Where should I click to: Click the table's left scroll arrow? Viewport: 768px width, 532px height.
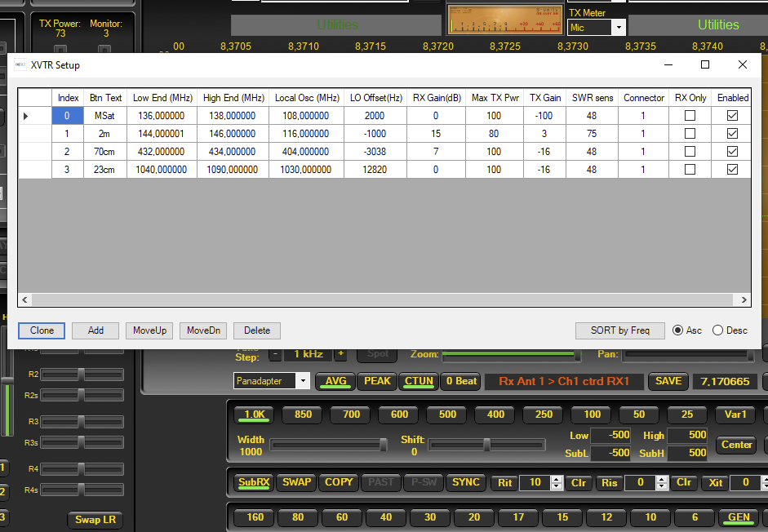pyautogui.click(x=24, y=300)
